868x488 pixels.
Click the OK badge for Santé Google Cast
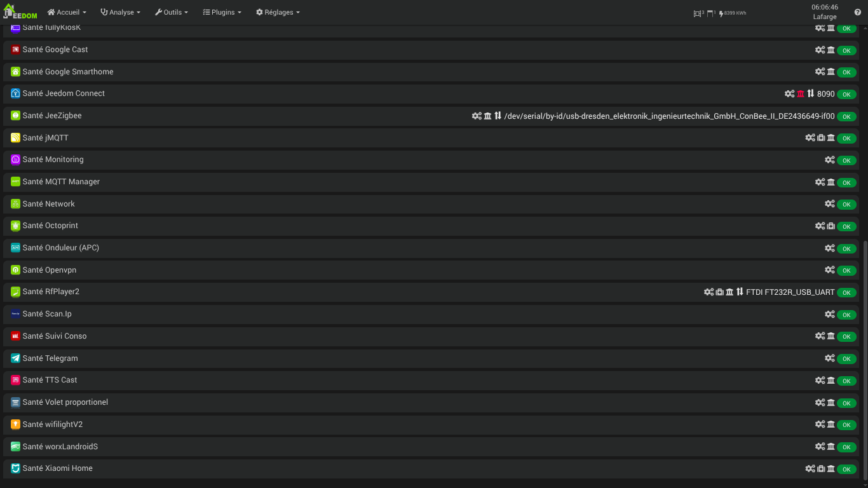[x=846, y=50]
